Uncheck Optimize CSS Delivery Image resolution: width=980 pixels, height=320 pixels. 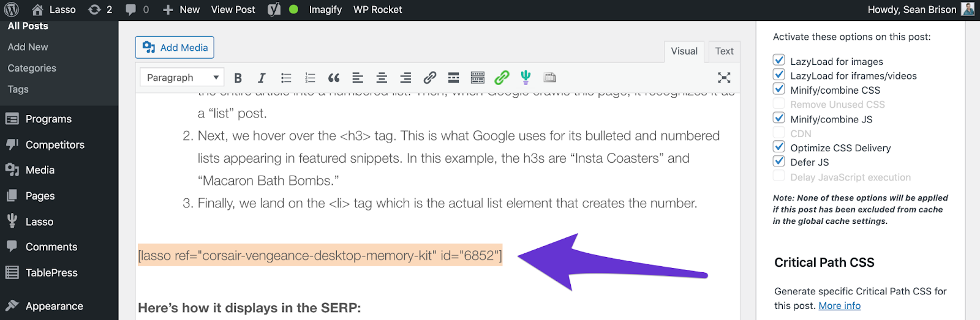point(779,147)
